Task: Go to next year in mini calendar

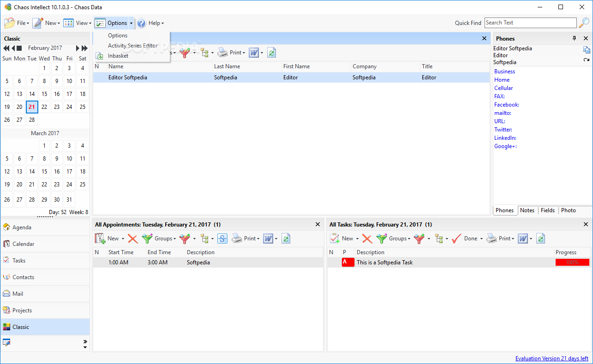Action: 84,48
